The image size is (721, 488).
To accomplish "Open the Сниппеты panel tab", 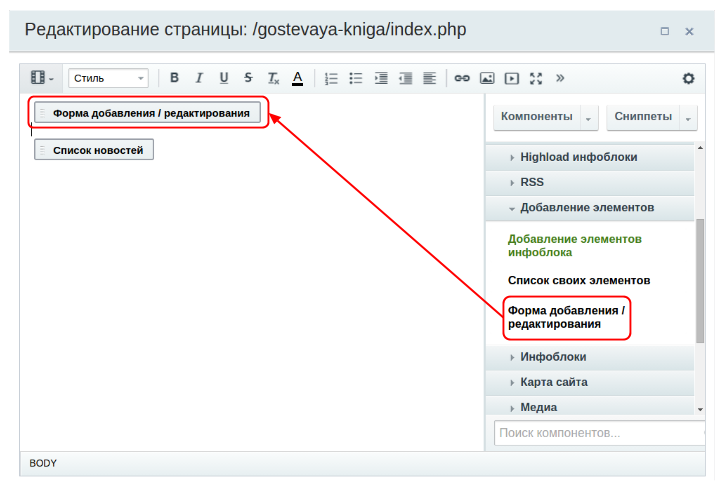I will pos(643,117).
